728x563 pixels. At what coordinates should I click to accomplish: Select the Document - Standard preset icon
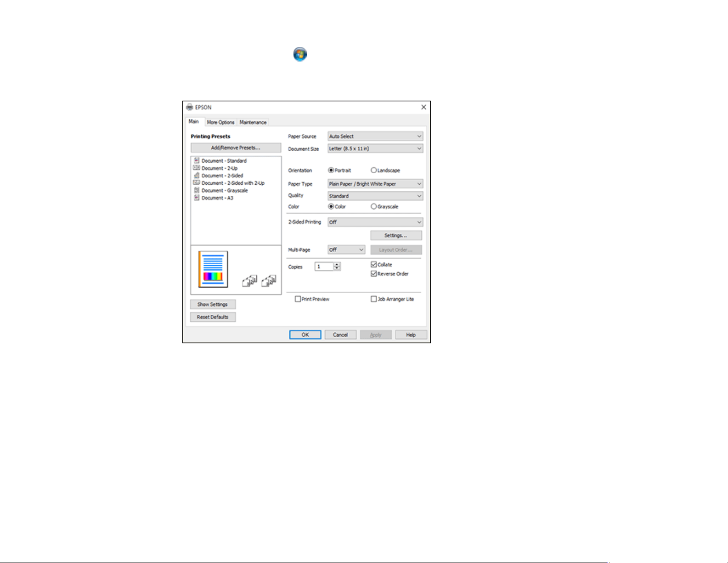(197, 160)
